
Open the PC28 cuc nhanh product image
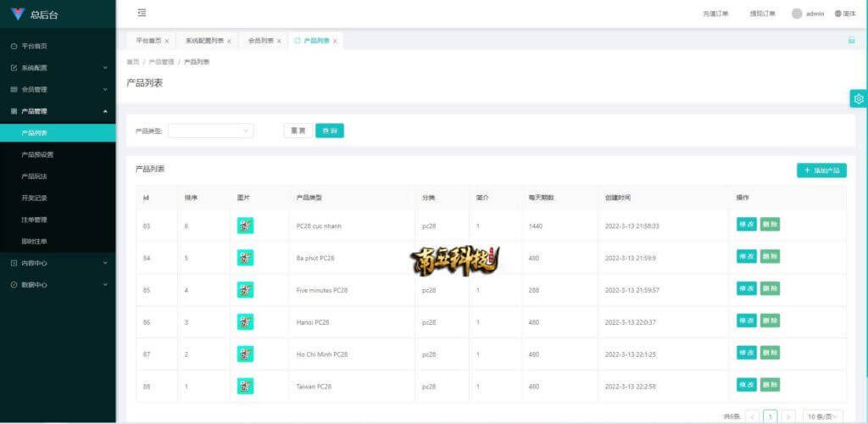click(x=245, y=226)
